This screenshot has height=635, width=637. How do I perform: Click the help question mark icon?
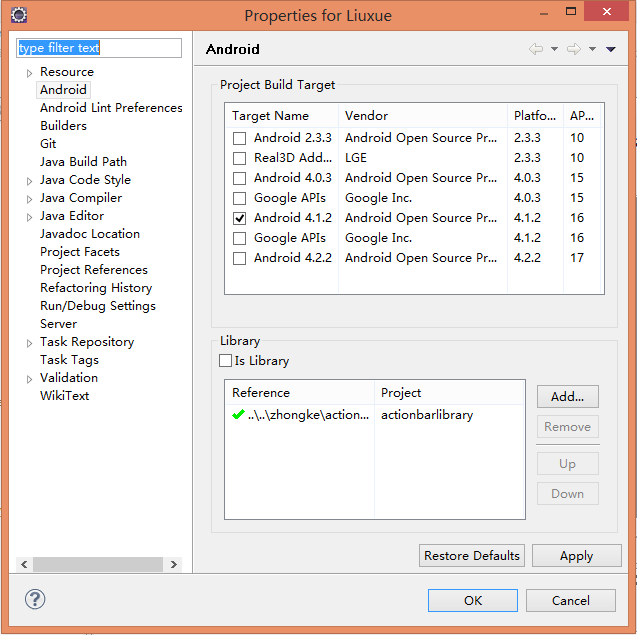click(35, 600)
